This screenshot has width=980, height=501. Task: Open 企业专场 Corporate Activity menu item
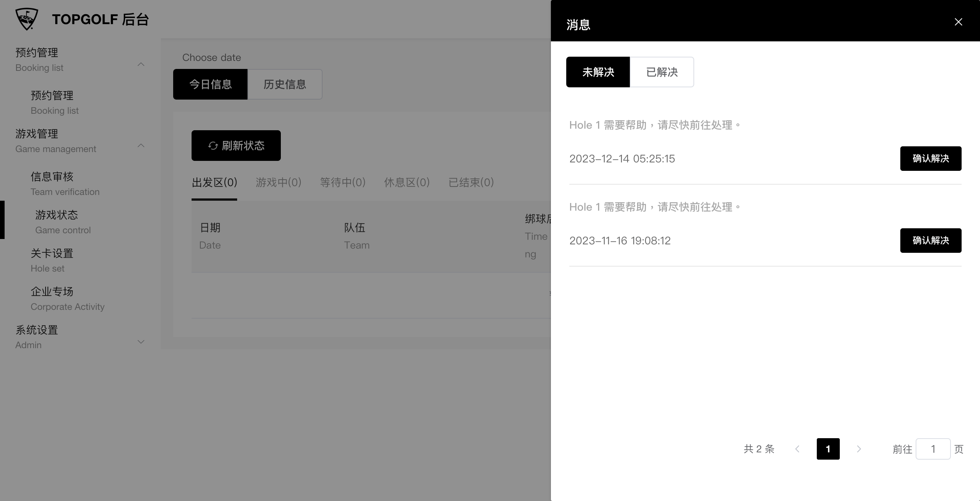(67, 298)
